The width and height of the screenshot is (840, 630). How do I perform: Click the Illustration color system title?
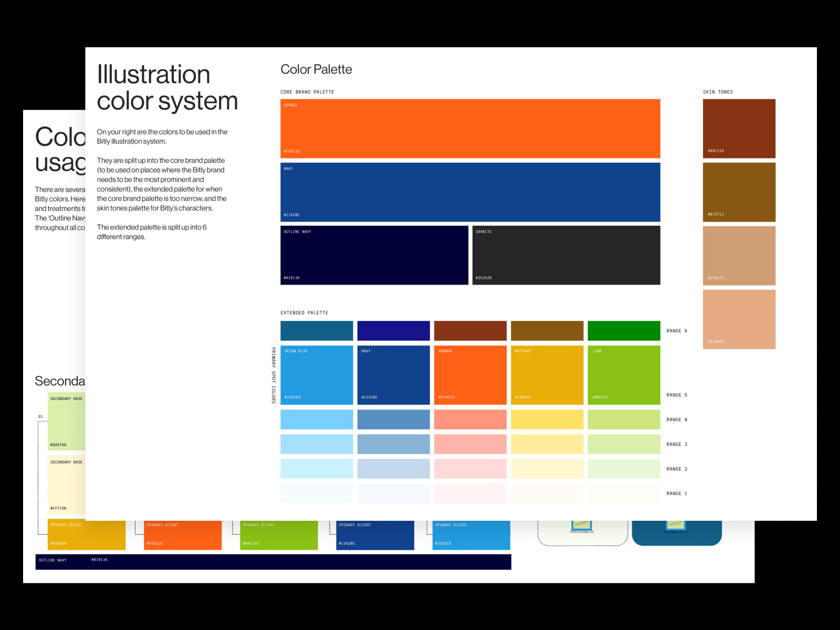(x=167, y=88)
